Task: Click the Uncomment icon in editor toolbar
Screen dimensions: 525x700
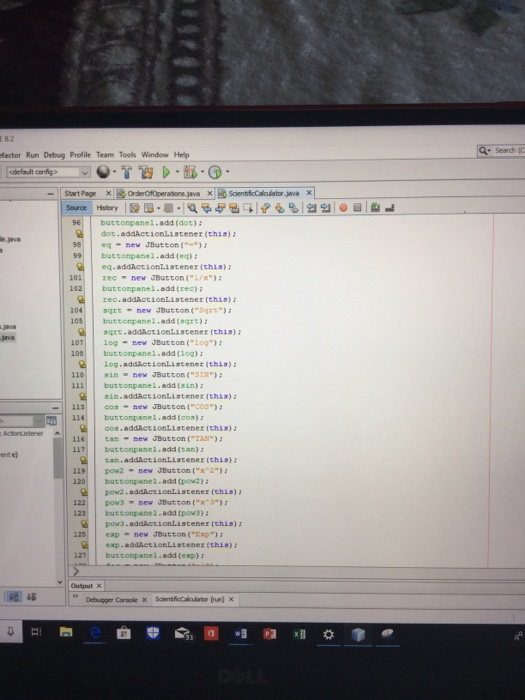Action: click(x=389, y=208)
